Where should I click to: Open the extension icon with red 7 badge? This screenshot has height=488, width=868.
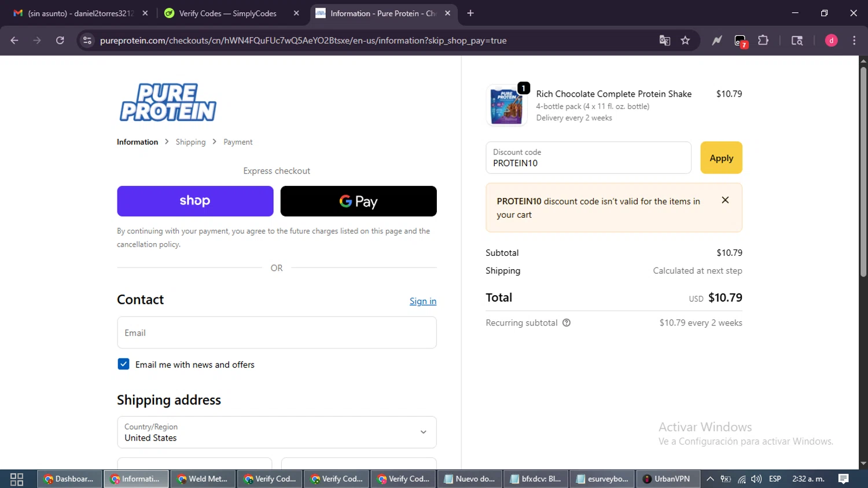(741, 41)
